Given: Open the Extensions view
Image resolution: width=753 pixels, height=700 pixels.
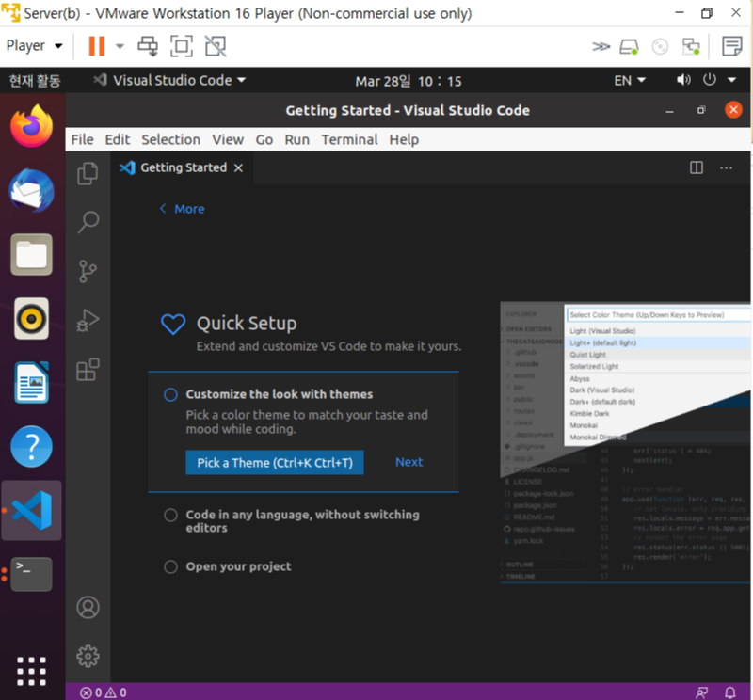Looking at the screenshot, I should [88, 370].
